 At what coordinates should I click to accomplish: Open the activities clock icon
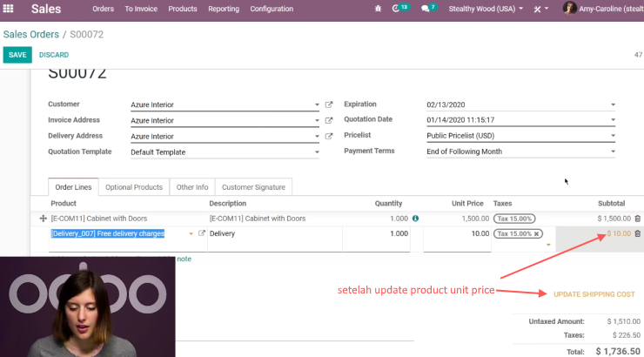396,9
